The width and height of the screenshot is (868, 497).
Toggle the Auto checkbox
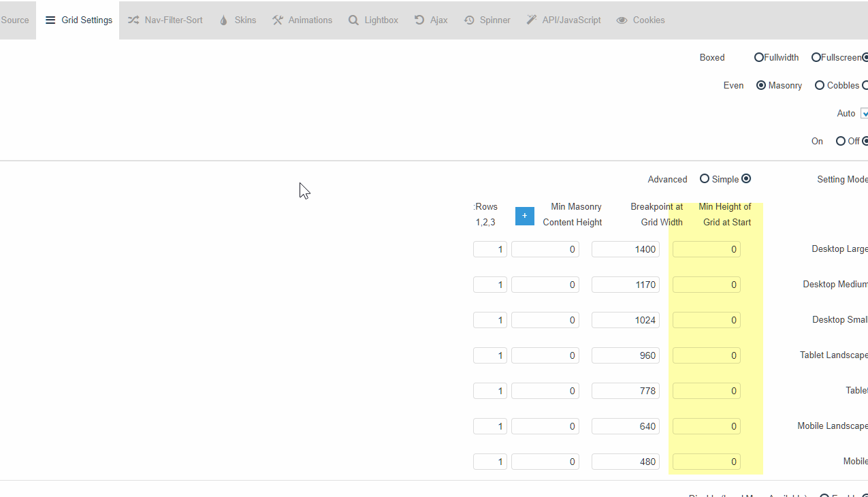coord(865,113)
